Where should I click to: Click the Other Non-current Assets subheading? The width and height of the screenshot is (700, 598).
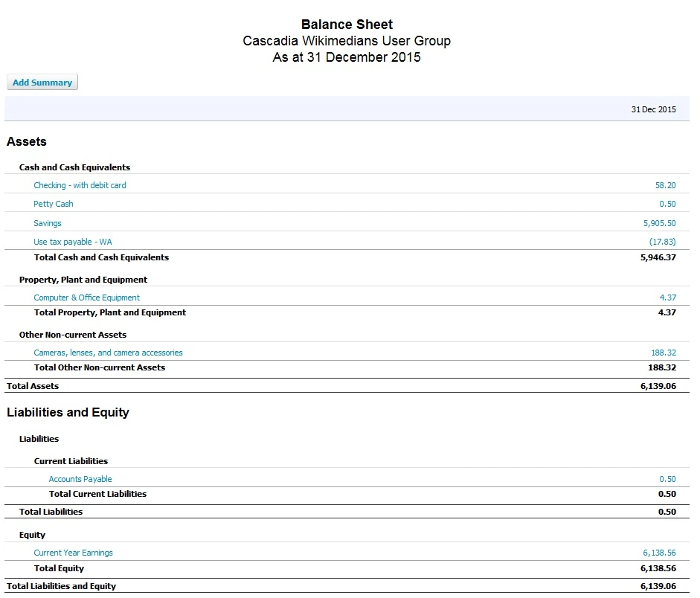[x=73, y=335]
